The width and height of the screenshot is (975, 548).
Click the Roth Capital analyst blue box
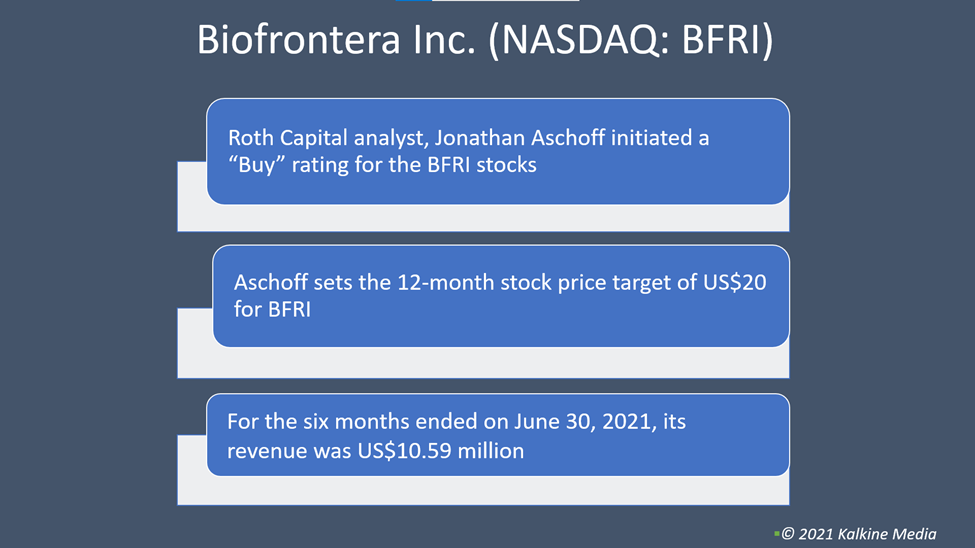tap(498, 151)
